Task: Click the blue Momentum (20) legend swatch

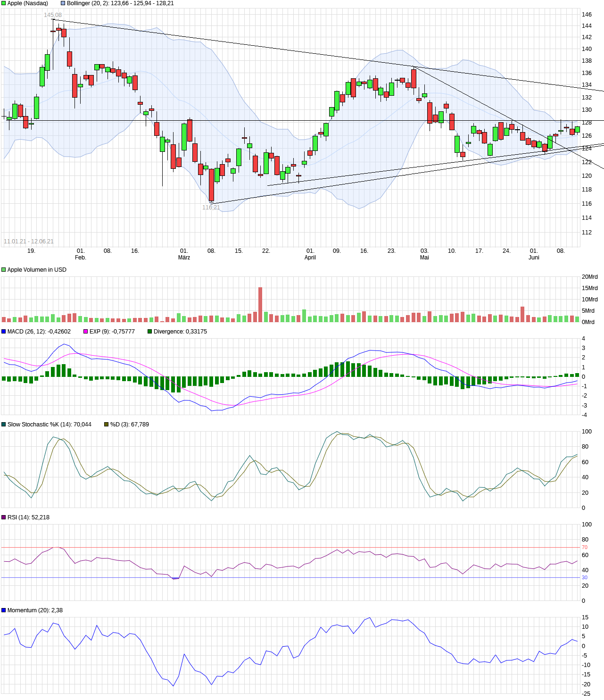Action: tap(4, 610)
